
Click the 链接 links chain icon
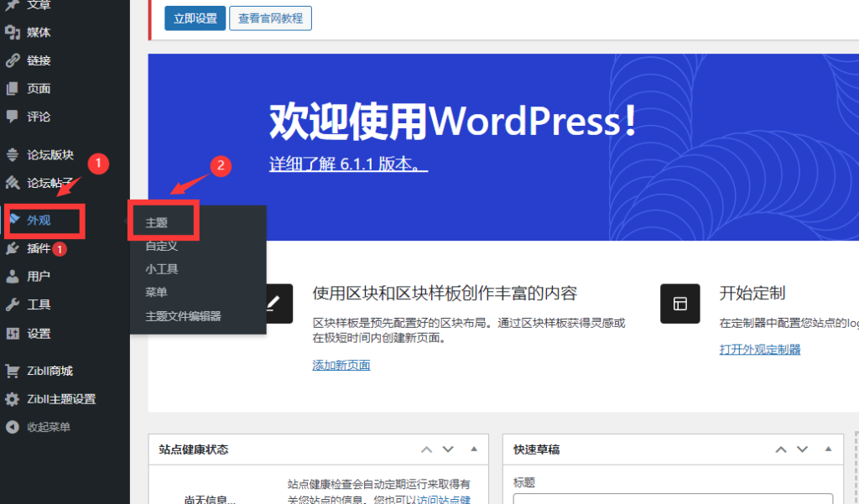[13, 61]
